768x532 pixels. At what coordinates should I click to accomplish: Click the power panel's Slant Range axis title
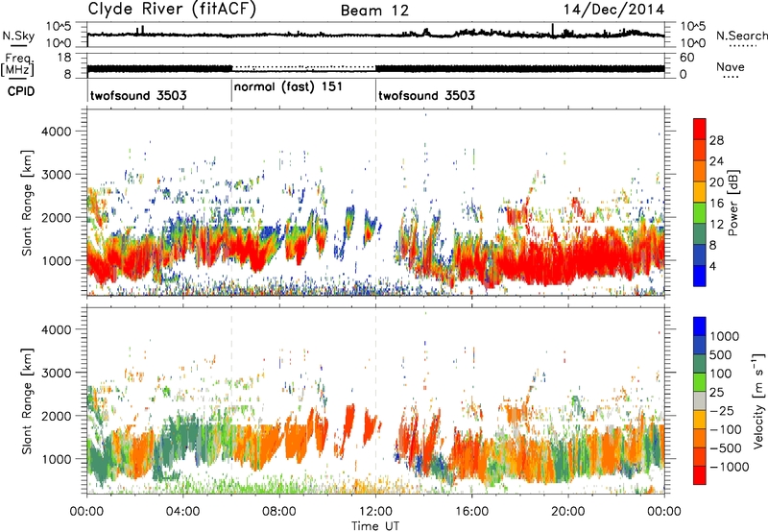[27, 203]
